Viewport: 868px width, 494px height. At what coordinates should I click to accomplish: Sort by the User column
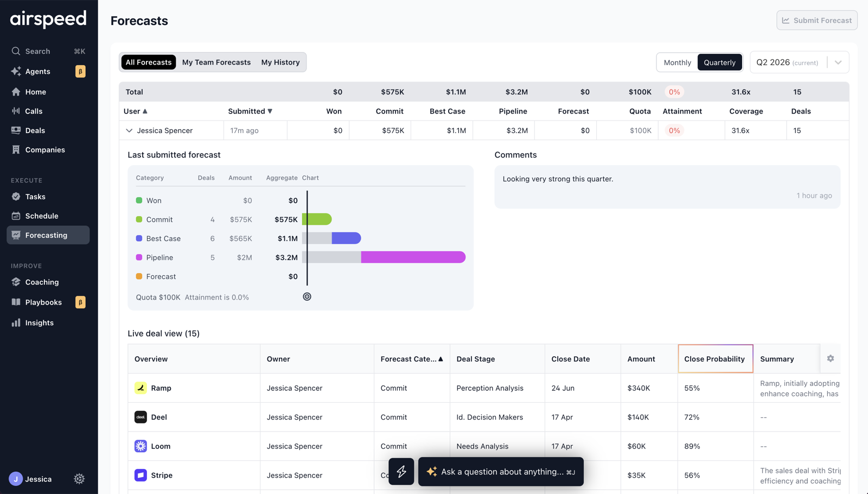click(x=136, y=111)
